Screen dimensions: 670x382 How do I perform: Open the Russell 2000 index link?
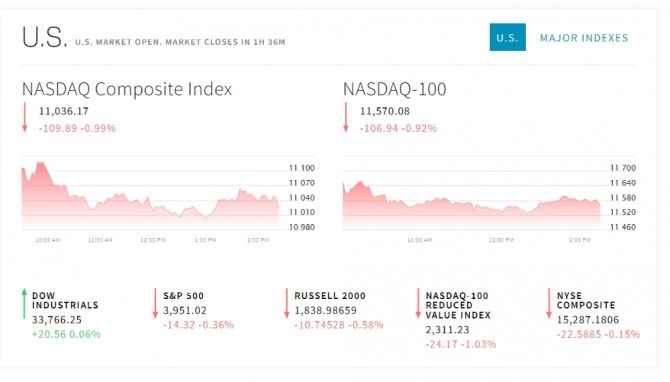330,296
